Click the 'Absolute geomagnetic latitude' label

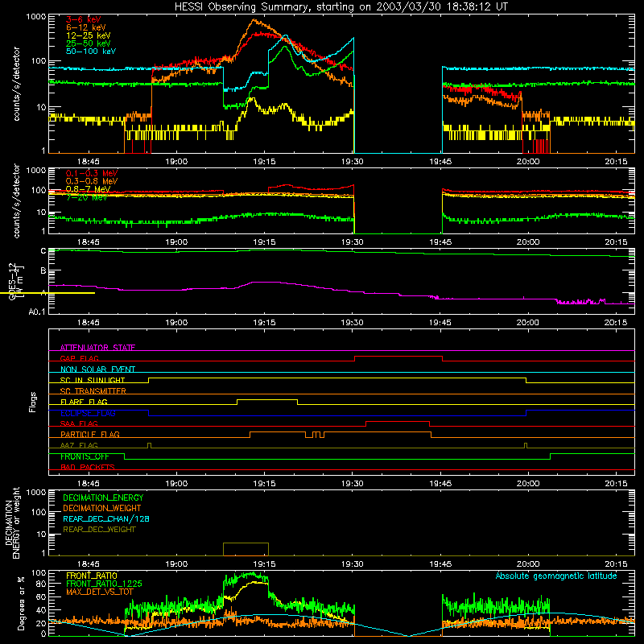(556, 576)
